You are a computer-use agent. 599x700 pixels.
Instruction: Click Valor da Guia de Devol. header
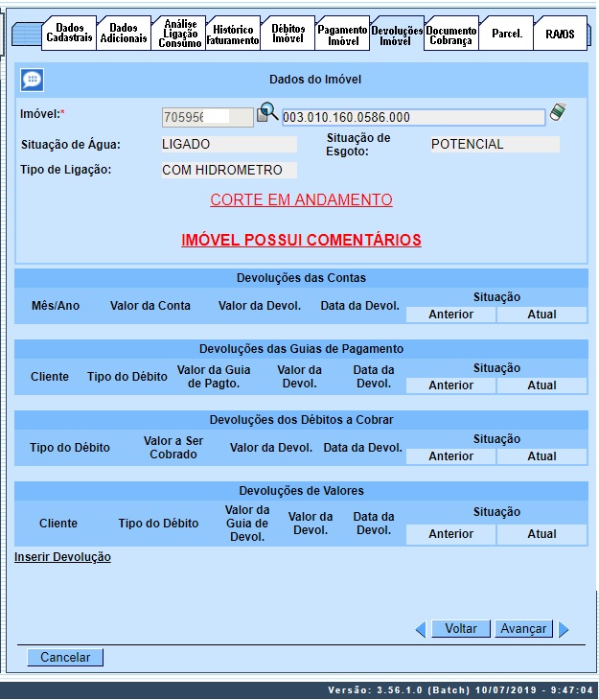[247, 524]
